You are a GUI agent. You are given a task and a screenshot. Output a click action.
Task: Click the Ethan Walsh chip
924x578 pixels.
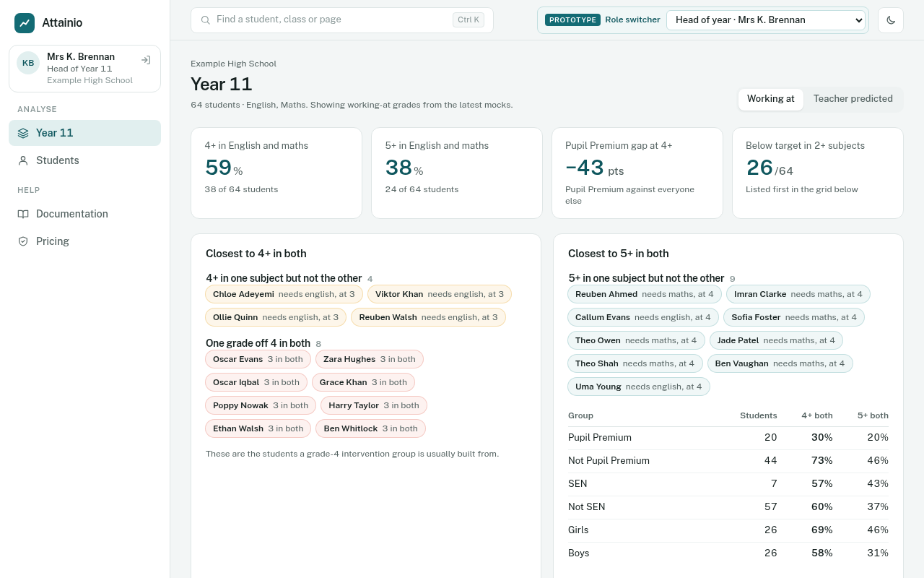pos(258,428)
